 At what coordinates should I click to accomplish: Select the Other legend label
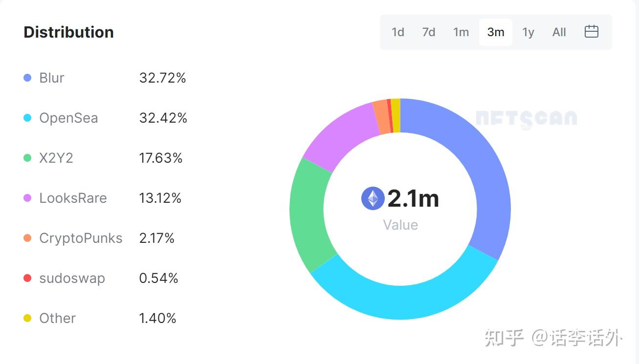[58, 318]
